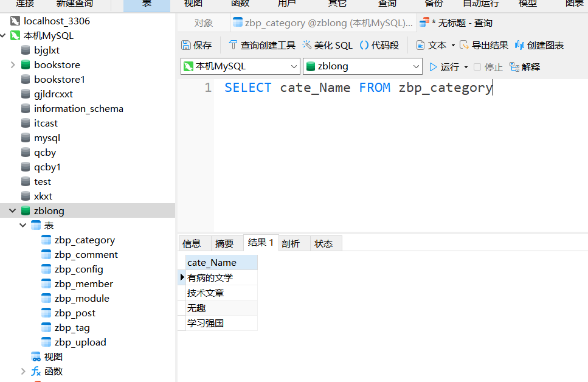
Task: Select information_schema database
Action: coord(78,108)
